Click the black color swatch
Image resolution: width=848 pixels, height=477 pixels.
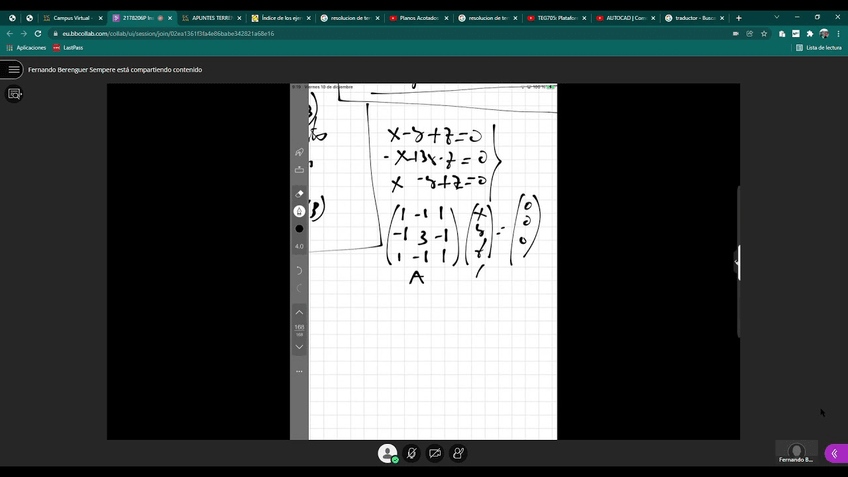299,229
